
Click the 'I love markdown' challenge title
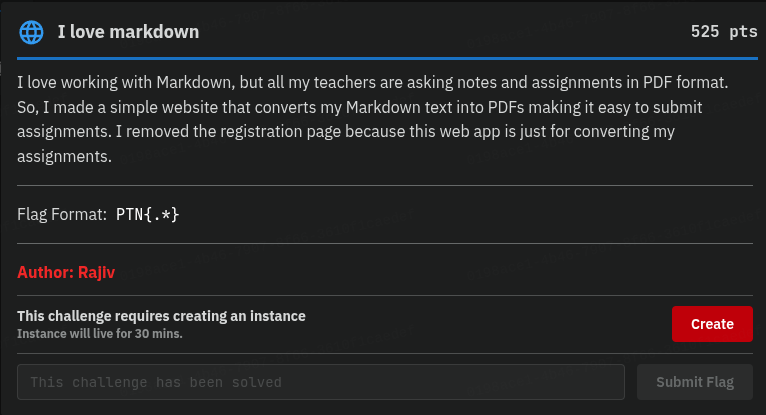(x=128, y=32)
